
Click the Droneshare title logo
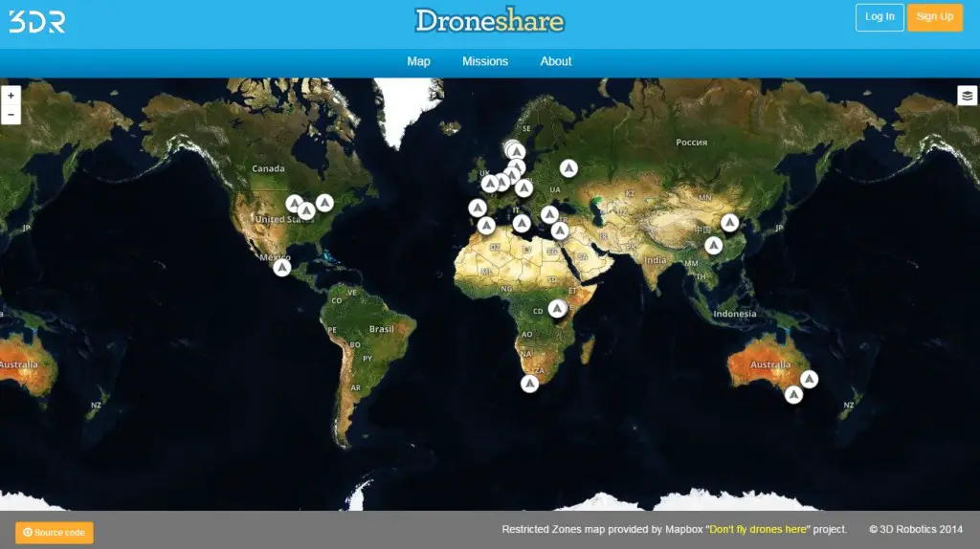click(x=489, y=20)
